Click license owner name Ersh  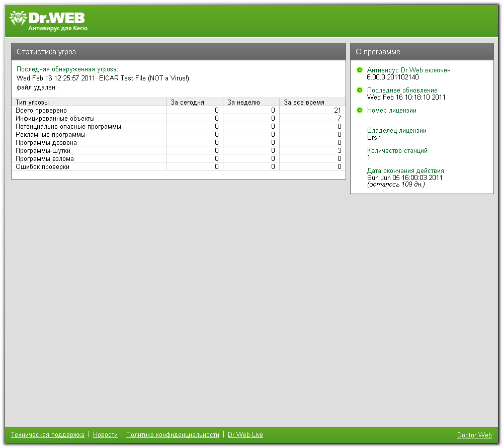[374, 137]
